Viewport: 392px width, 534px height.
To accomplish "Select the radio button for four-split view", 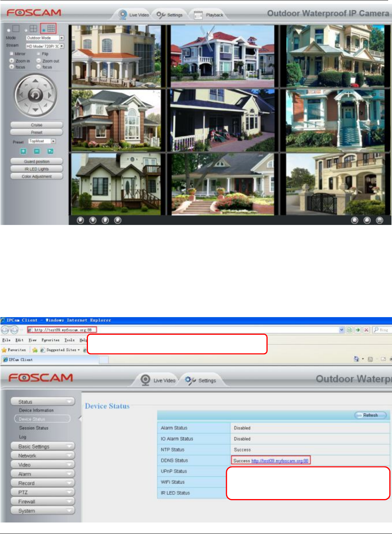I will pyautogui.click(x=26, y=30).
